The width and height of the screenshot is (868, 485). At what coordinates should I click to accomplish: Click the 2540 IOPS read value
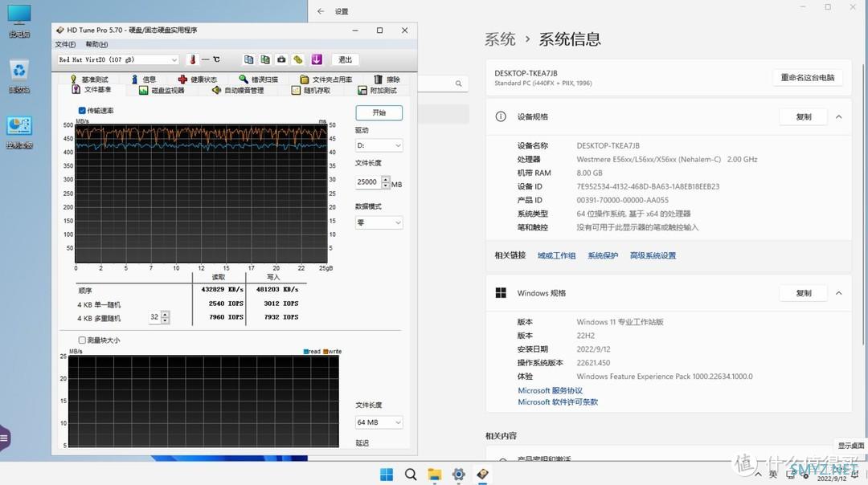point(226,304)
